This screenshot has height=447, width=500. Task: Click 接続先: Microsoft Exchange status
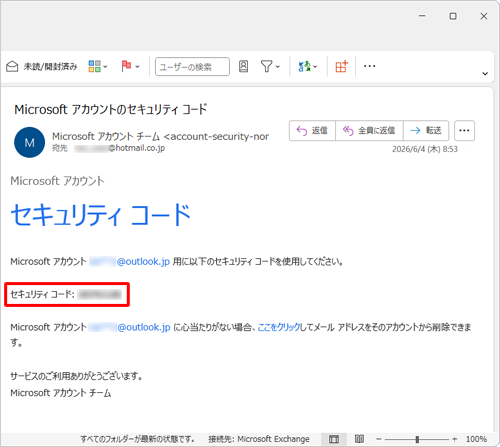click(x=259, y=439)
